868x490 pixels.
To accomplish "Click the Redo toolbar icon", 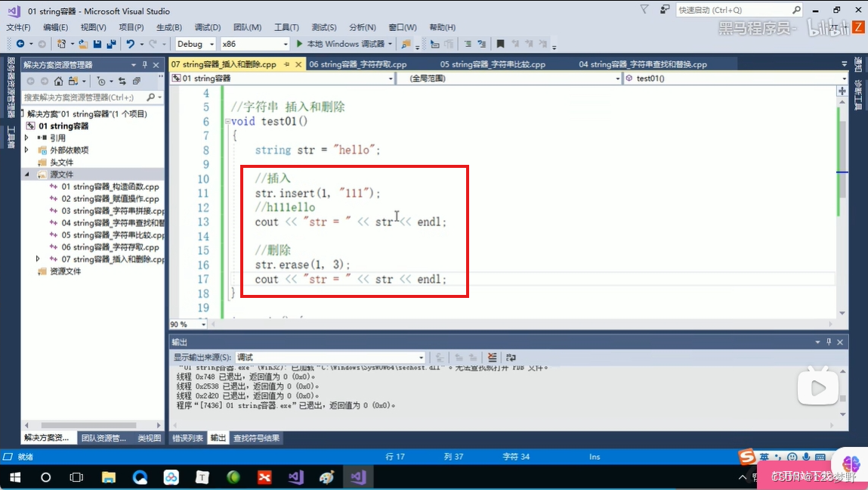I will point(153,44).
